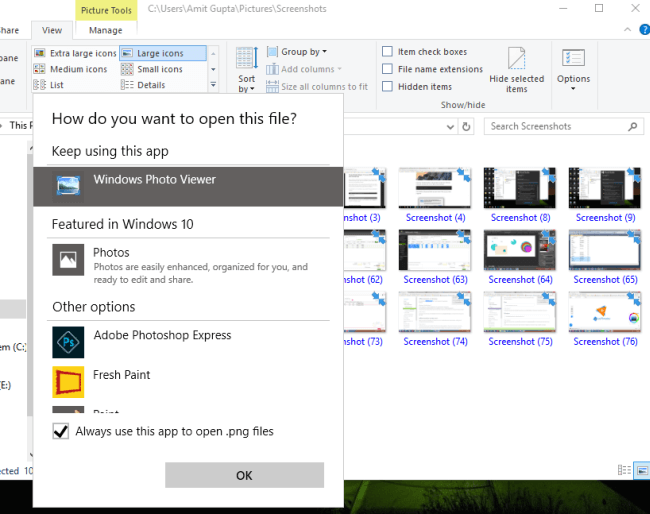Click the refresh button near address bar
The width and height of the screenshot is (650, 514).
(466, 126)
